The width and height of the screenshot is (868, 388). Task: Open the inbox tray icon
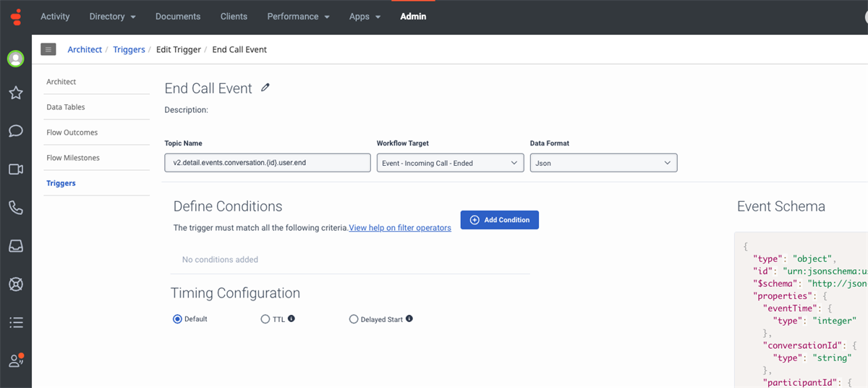(x=16, y=246)
